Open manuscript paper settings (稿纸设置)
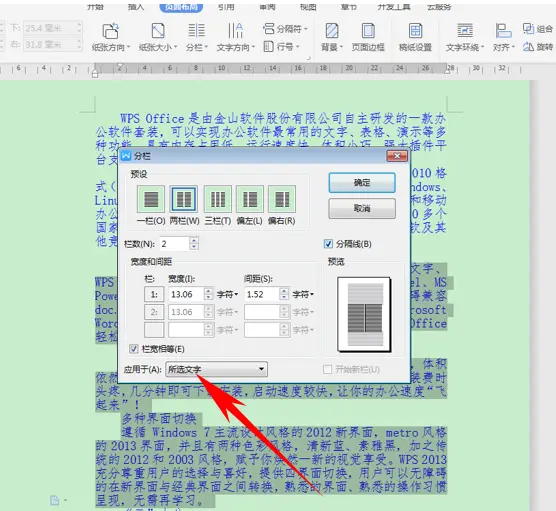556x511 pixels. [415, 37]
